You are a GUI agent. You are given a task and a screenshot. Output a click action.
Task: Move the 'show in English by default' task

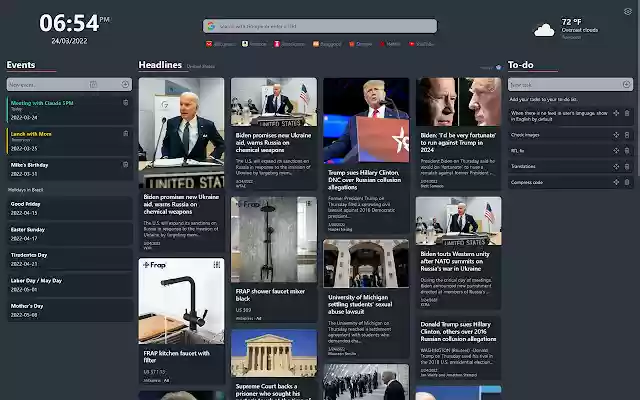(616, 113)
